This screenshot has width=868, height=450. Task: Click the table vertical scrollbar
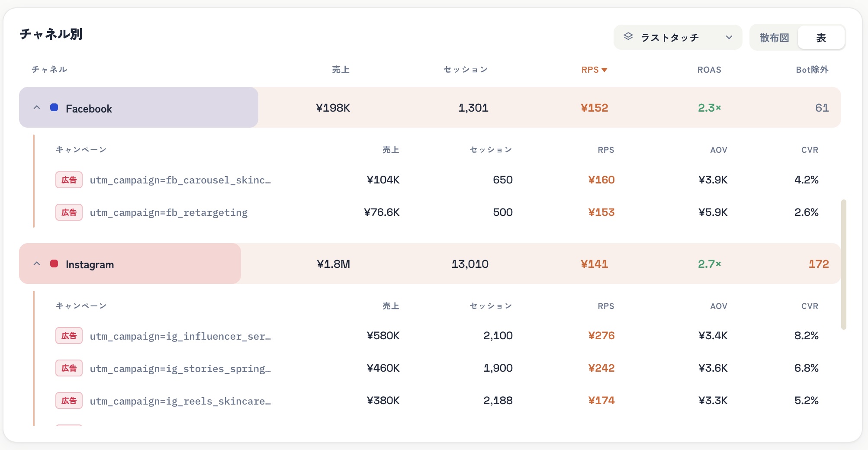[843, 264]
